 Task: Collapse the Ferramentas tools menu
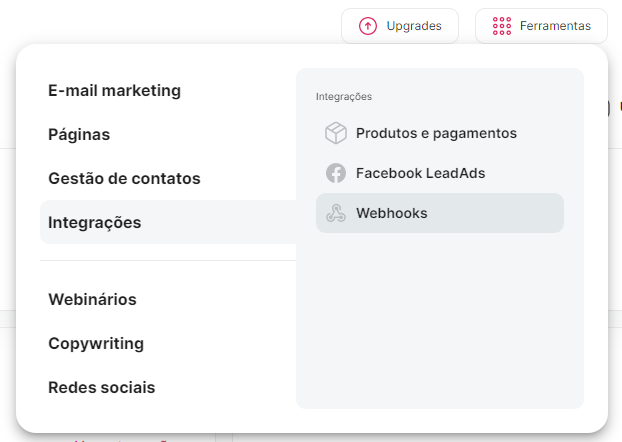[541, 26]
